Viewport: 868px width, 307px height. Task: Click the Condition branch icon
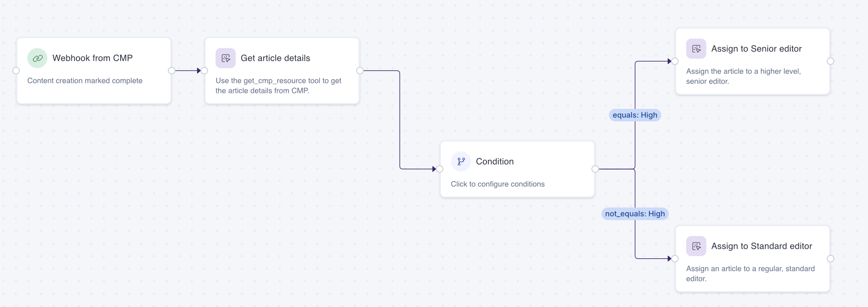[x=461, y=162]
